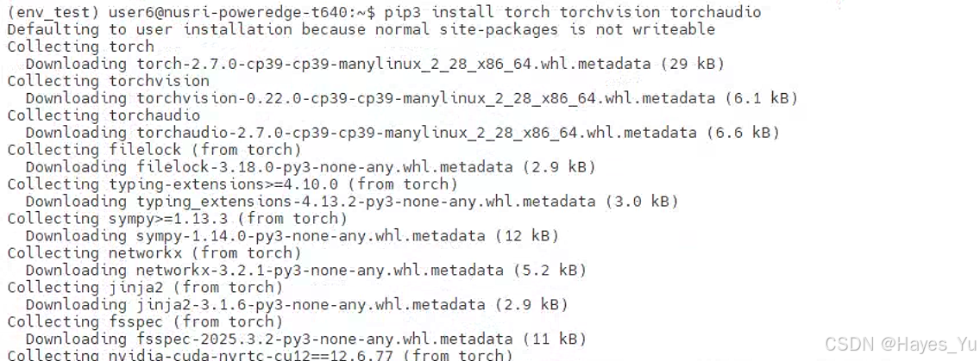Click the pip3 install command text
Screen dimensions: 980x361
coord(573,12)
